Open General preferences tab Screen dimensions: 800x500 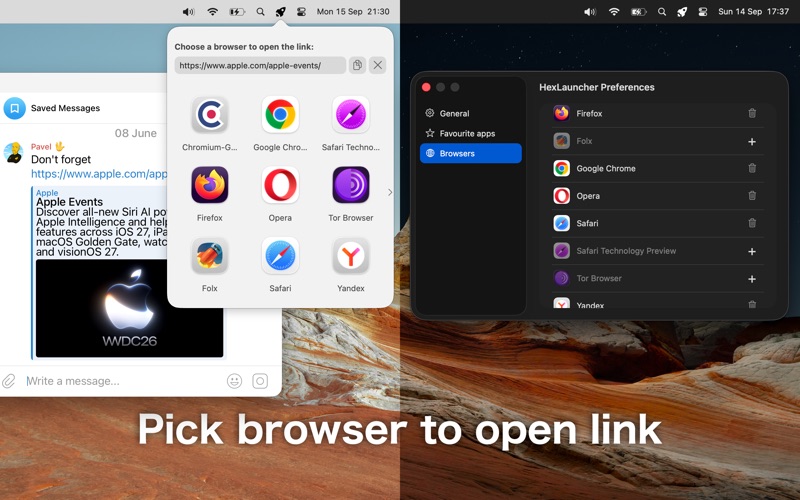pos(470,113)
